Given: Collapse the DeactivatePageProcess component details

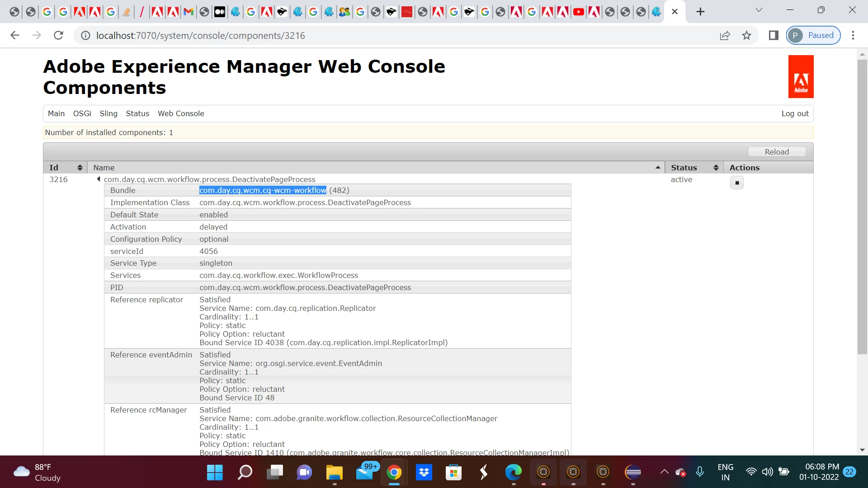Looking at the screenshot, I should [99, 179].
